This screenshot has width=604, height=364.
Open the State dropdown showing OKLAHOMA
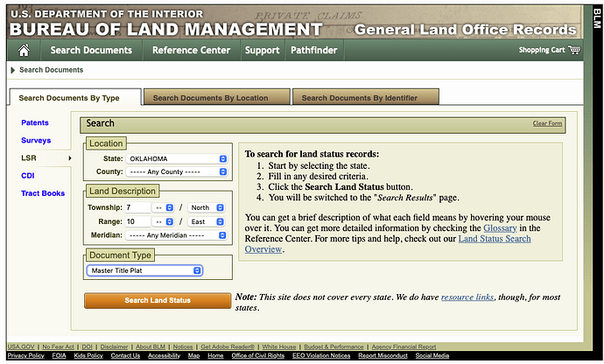tap(177, 158)
